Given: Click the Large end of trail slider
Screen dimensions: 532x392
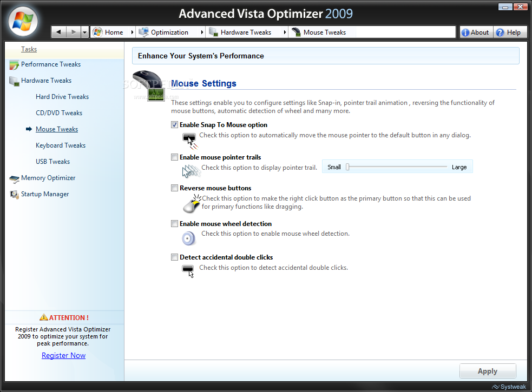Looking at the screenshot, I should 459,167.
